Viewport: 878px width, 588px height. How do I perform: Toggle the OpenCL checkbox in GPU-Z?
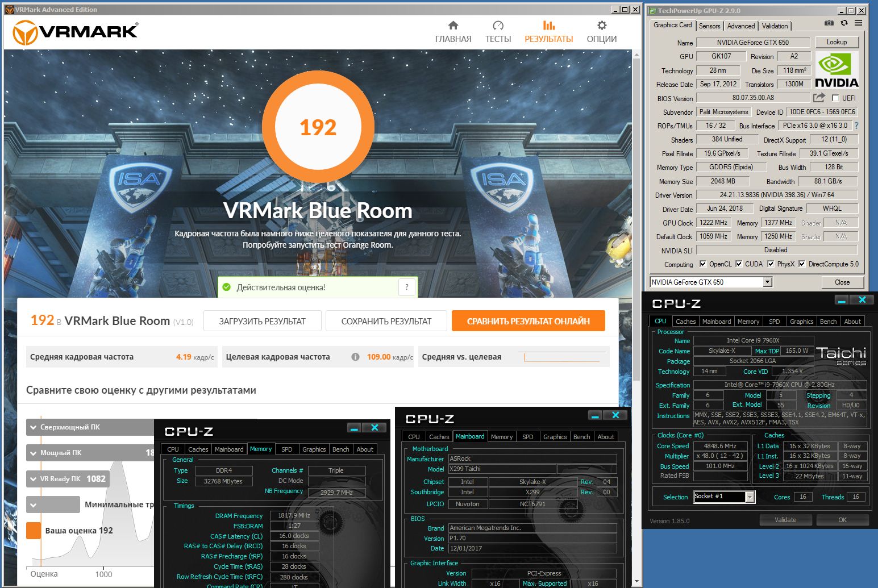point(703,264)
